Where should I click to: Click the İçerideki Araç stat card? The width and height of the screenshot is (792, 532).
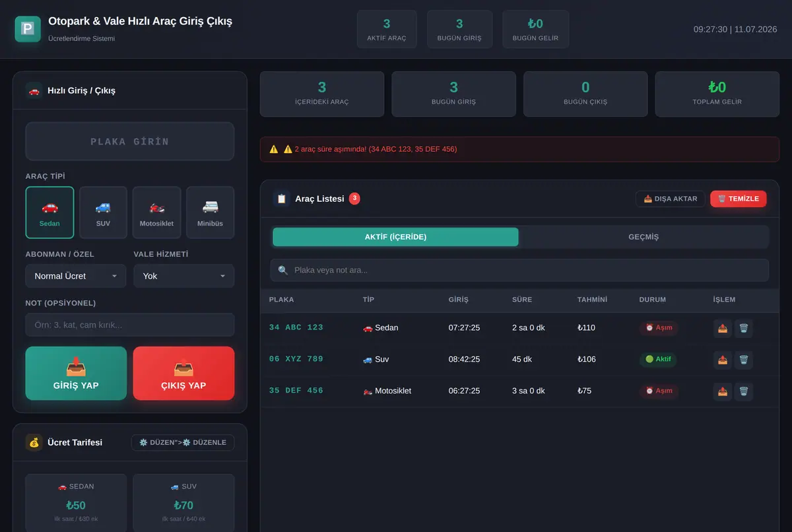click(322, 94)
